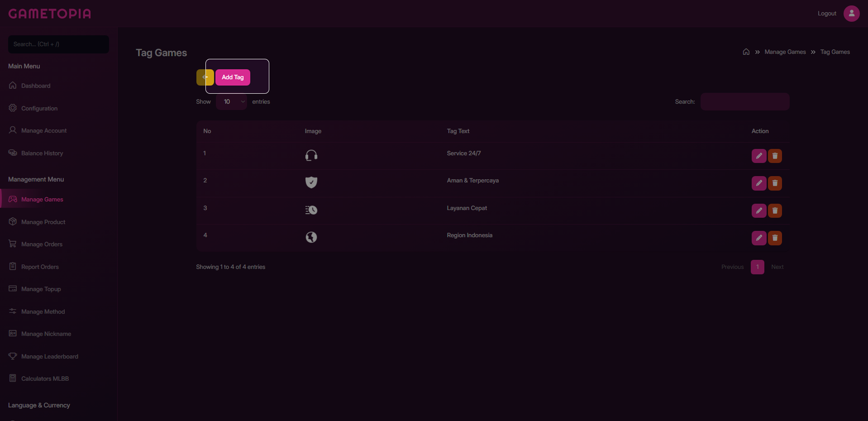Viewport: 868px width, 421px height.
Task: Click the Service 24/7 tag text
Action: click(x=464, y=153)
